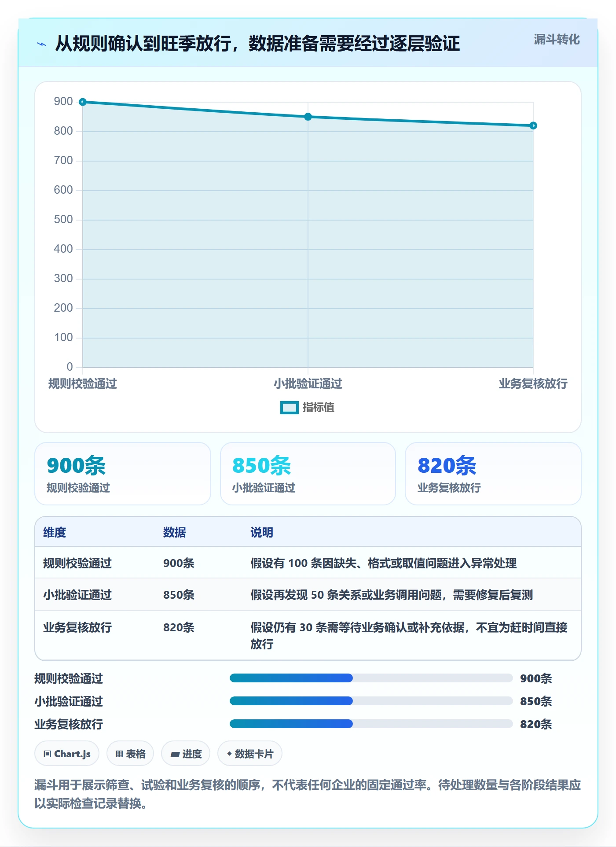Click the chart data point for 小批验证通过
Screen dimensions: 616x847
(x=308, y=117)
